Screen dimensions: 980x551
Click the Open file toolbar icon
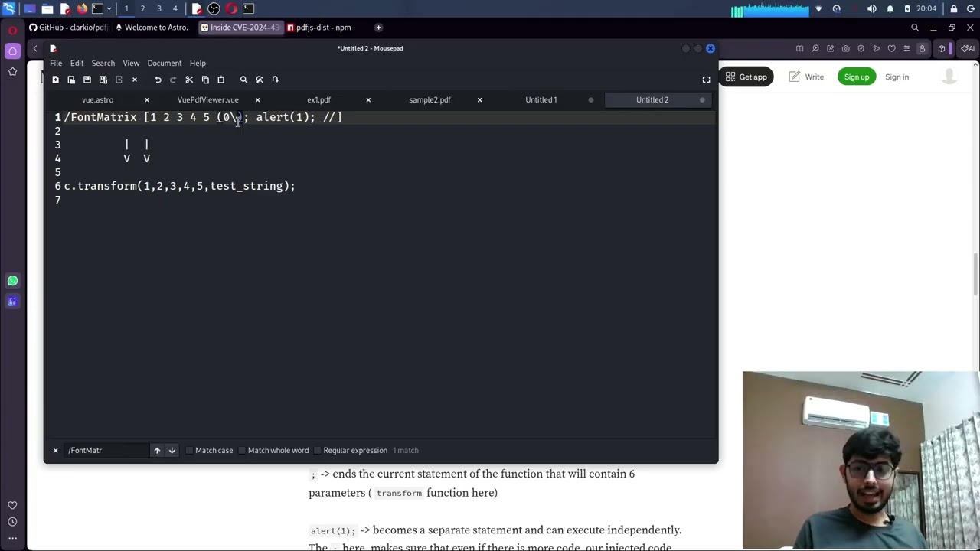coord(71,80)
